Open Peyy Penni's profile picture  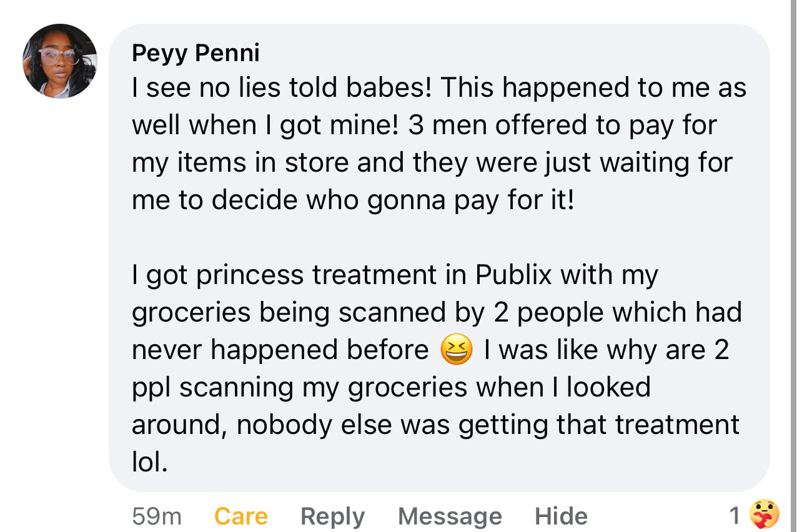(60, 61)
